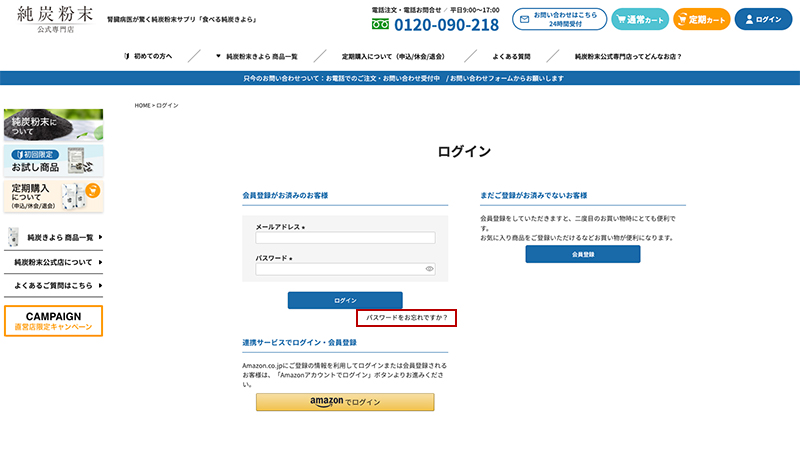This screenshot has height=470, width=800.
Task: Expand 純炭粉末公式店について in sidebar
Action: 53,262
